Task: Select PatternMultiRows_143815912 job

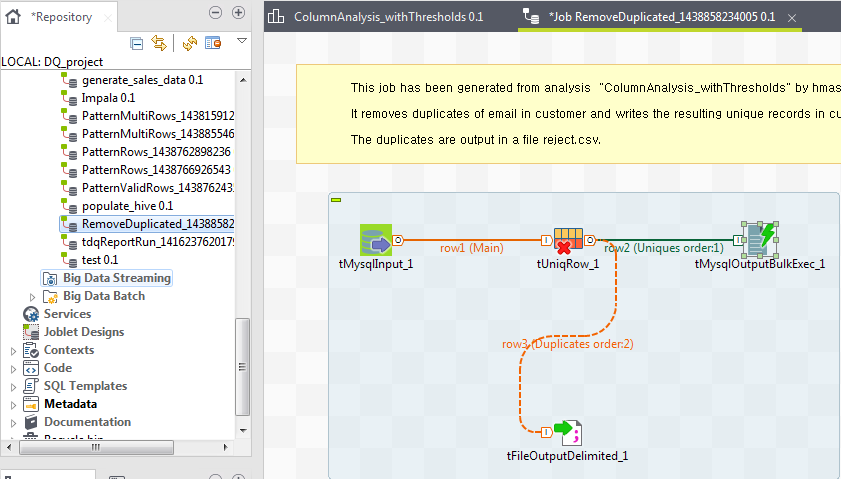Action: [x=158, y=116]
